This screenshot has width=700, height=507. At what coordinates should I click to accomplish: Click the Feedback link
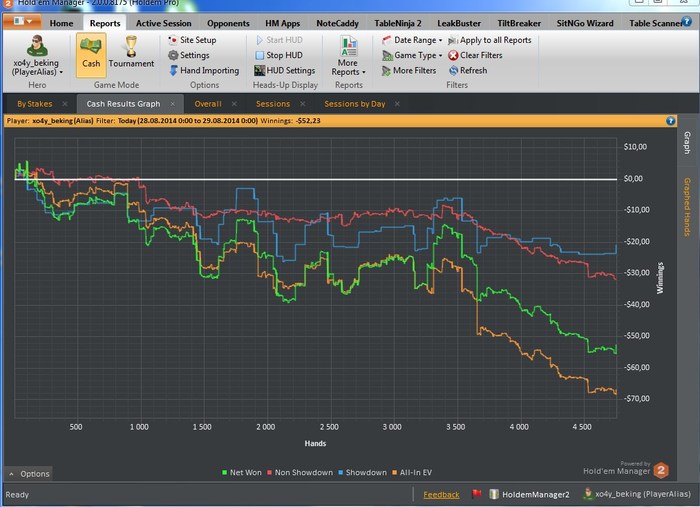(x=441, y=495)
